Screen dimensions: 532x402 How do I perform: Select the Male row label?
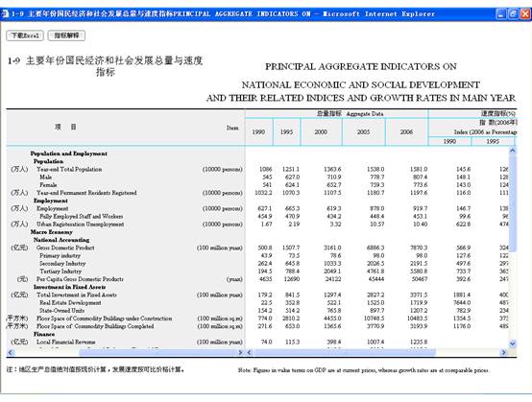point(45,177)
